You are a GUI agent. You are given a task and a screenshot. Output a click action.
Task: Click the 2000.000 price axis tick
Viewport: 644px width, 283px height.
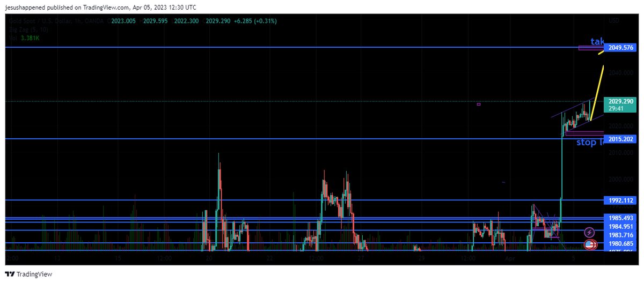coord(620,180)
